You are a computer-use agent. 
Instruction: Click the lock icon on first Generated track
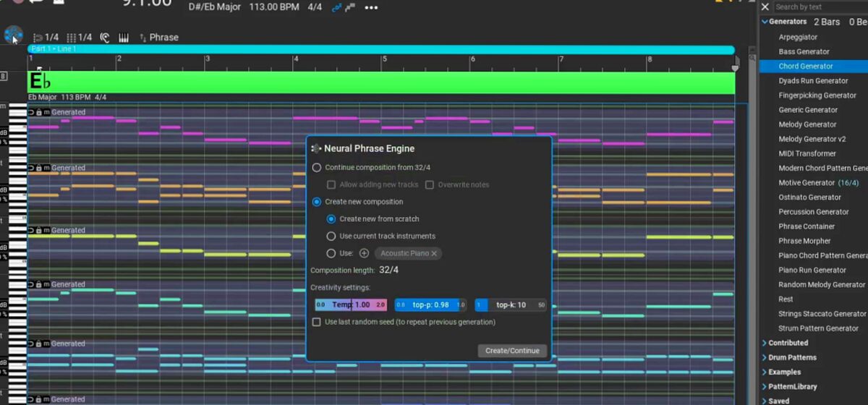(x=38, y=112)
